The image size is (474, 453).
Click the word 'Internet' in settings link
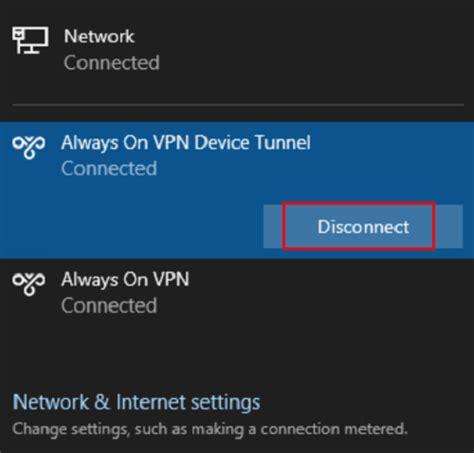[x=151, y=402]
